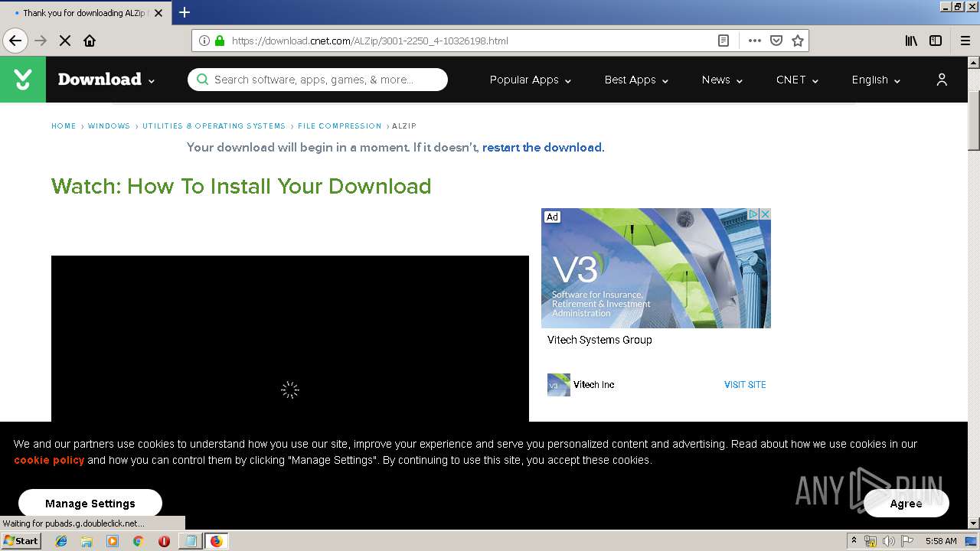The height and width of the screenshot is (551, 980).
Task: Switch to Firefox taskbar button
Action: coord(216,541)
